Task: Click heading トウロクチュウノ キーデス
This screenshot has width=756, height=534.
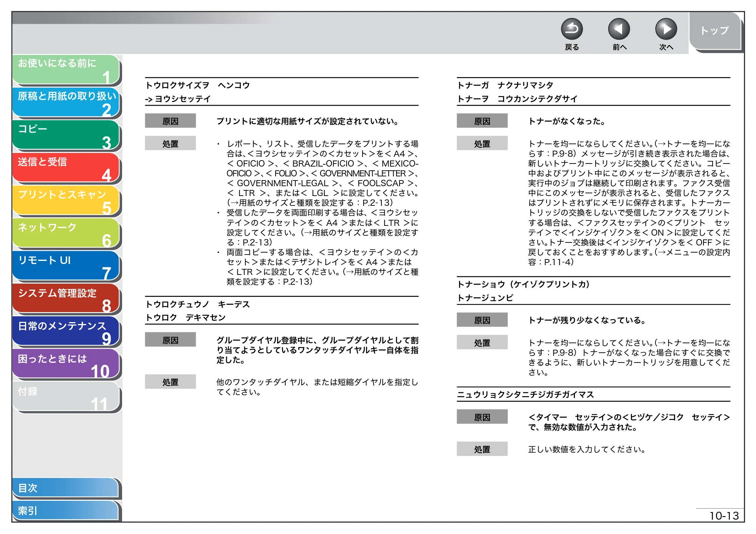Action: pos(198,304)
